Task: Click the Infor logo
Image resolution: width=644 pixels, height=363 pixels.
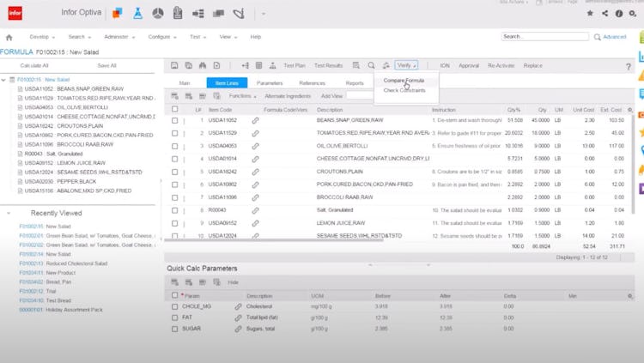Action: [x=15, y=13]
